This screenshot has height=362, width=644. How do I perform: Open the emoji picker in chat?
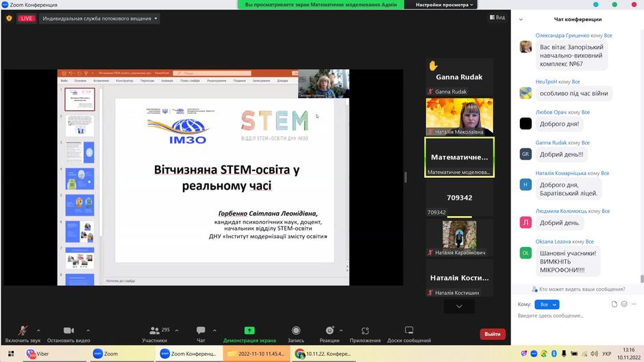(x=624, y=304)
